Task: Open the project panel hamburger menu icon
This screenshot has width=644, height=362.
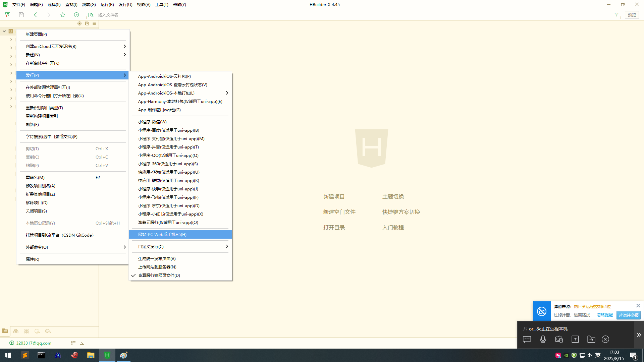Action: pyautogui.click(x=94, y=23)
